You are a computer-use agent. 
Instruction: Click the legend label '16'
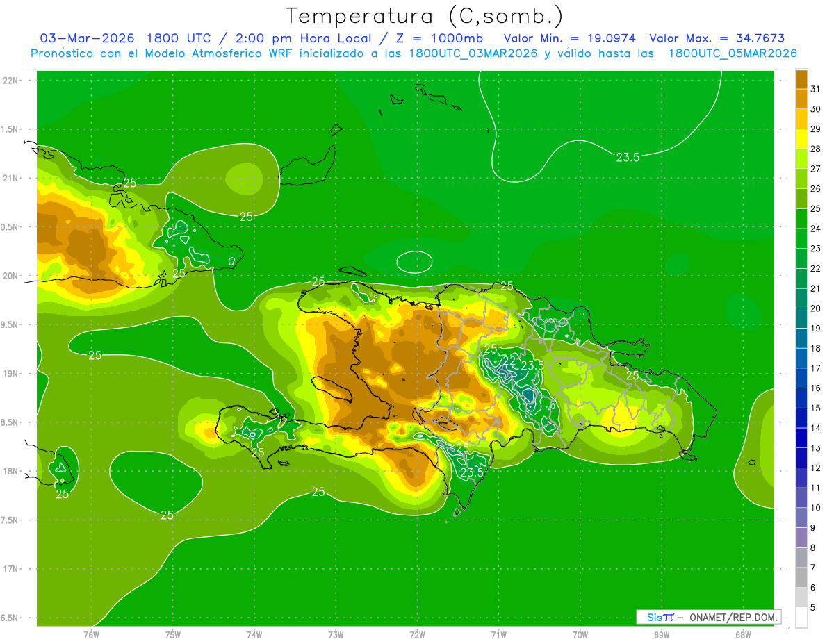point(815,388)
